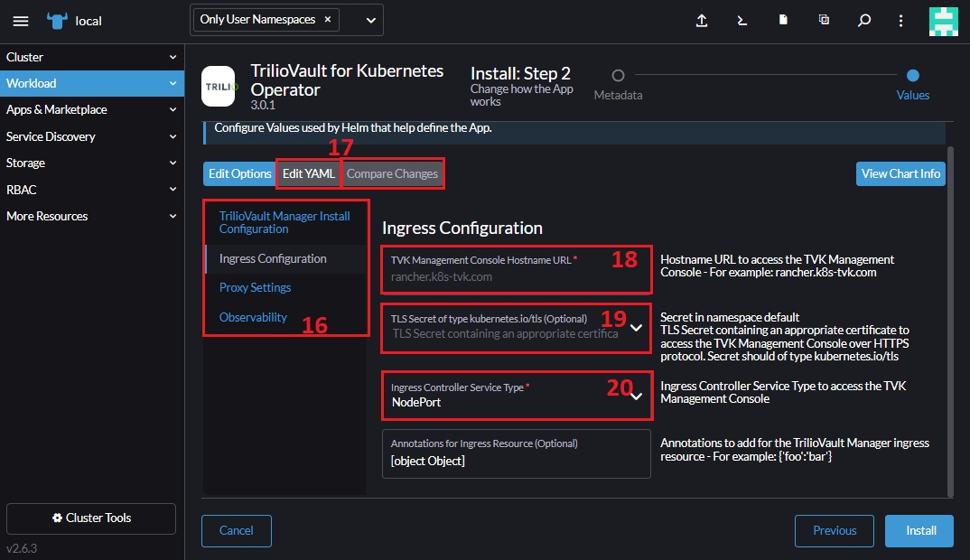Expand the namespace filter dropdown
This screenshot has height=560, width=970.
(x=371, y=20)
